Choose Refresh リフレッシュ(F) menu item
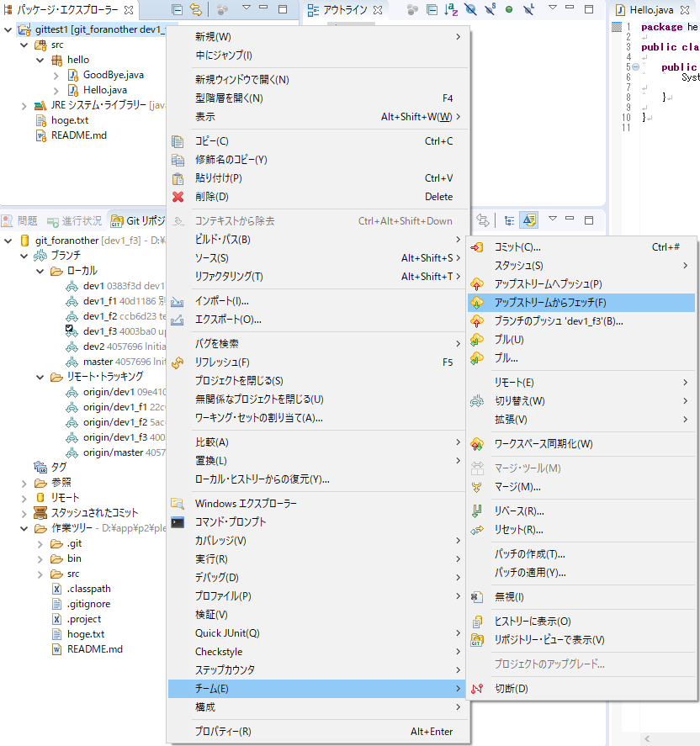Image resolution: width=700 pixels, height=746 pixels. pos(318,362)
